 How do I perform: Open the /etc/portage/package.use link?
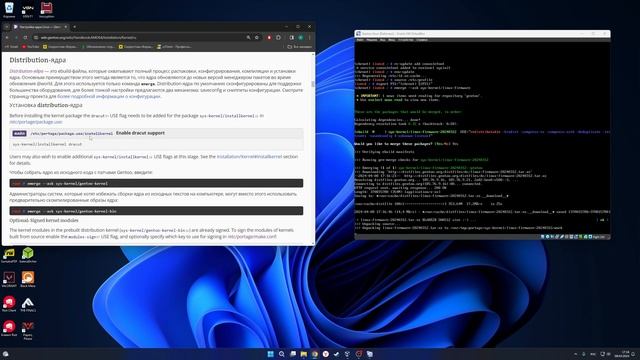[36, 122]
